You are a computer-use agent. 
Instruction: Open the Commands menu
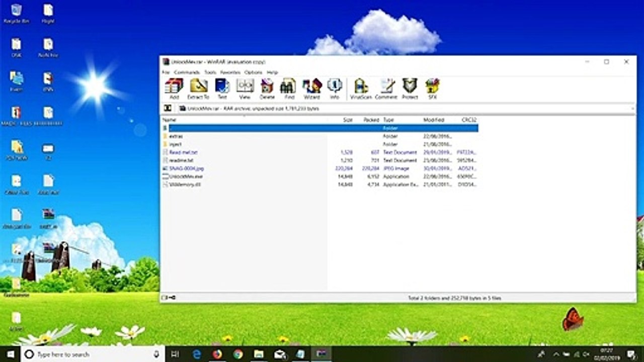coord(187,72)
